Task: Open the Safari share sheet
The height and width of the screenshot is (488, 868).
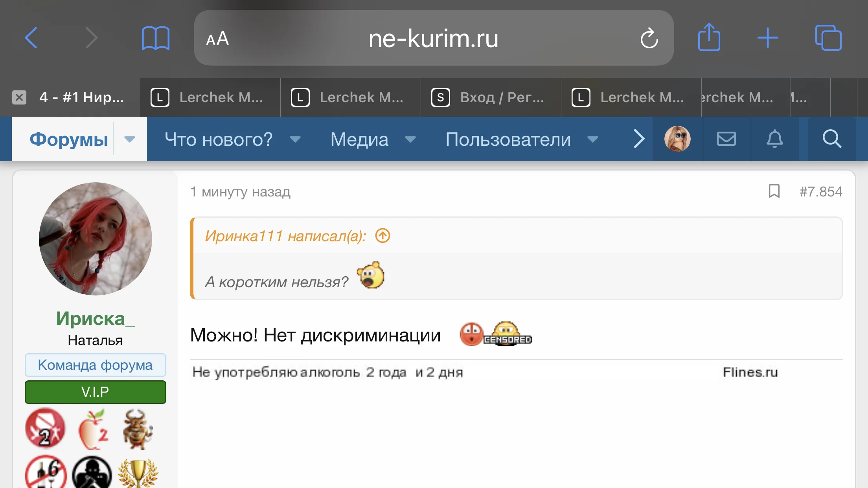Action: 709,37
